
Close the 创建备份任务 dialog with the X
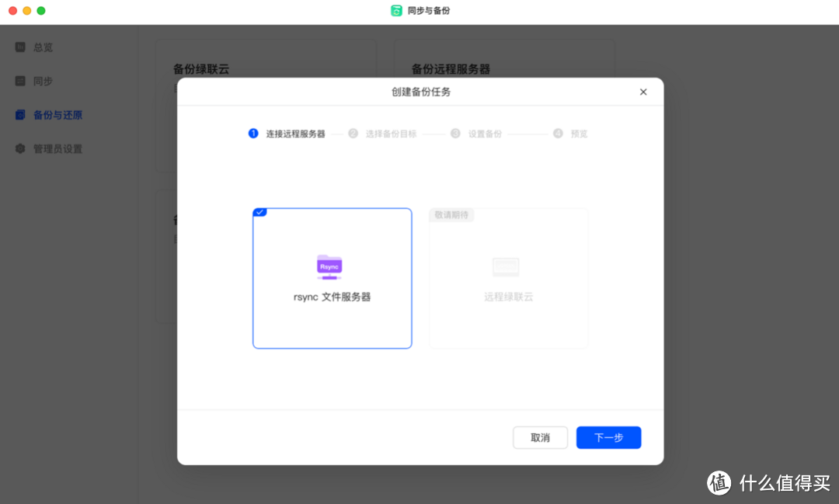coord(643,92)
